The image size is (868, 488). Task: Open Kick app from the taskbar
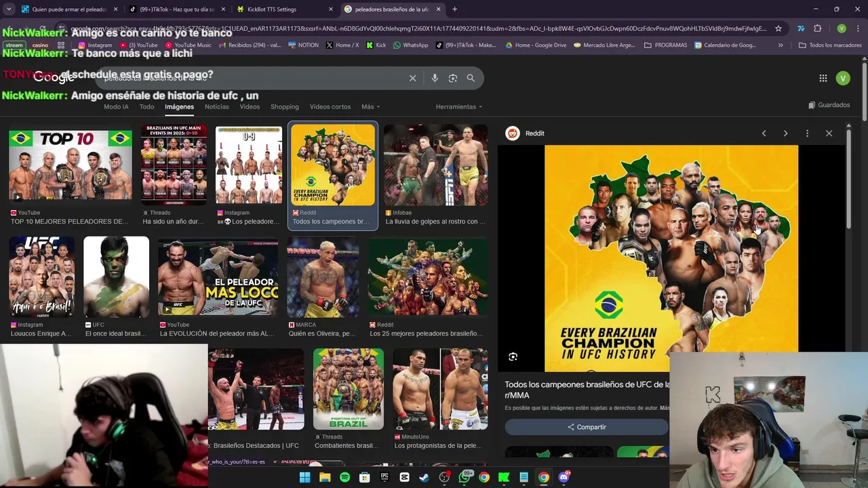504,477
